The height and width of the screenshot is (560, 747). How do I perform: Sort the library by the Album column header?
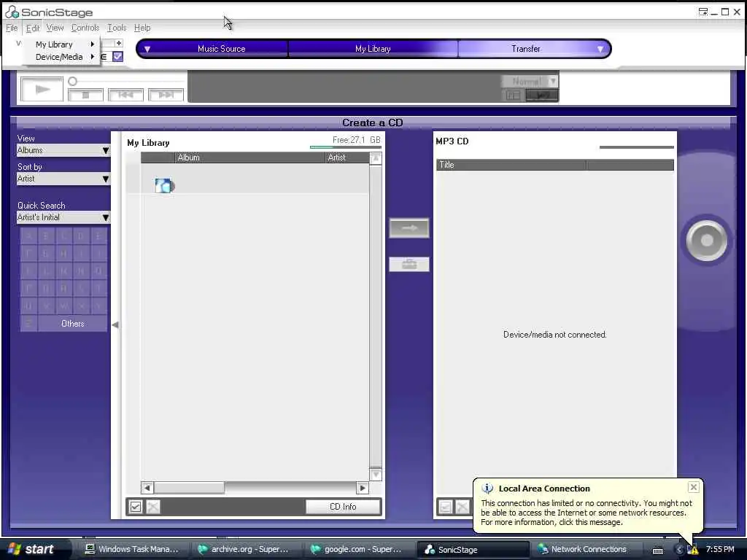(x=249, y=157)
